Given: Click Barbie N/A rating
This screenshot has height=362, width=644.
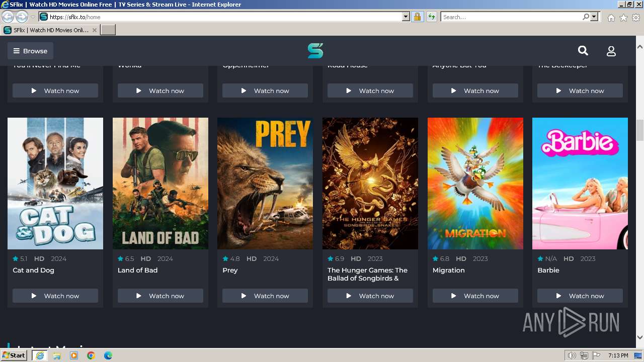Looking at the screenshot, I should (x=547, y=258).
